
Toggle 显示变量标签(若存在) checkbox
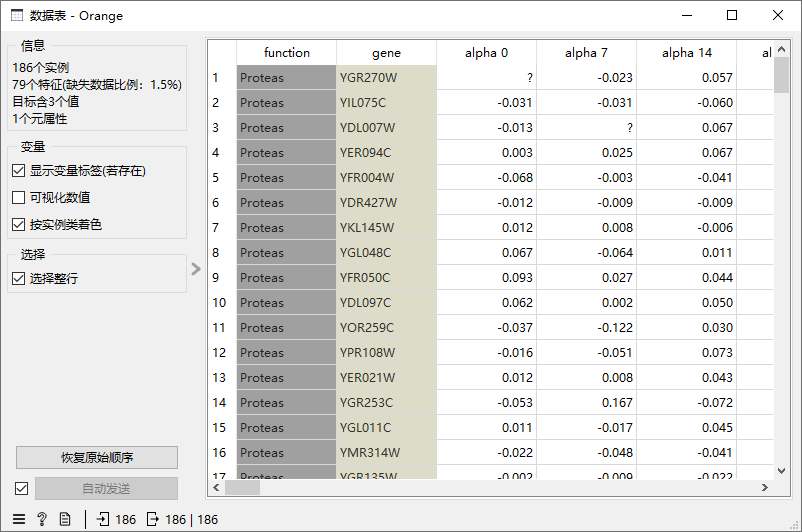pyautogui.click(x=18, y=170)
